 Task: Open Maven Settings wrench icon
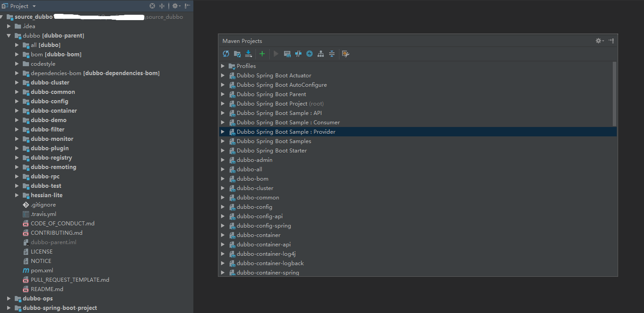click(x=345, y=54)
